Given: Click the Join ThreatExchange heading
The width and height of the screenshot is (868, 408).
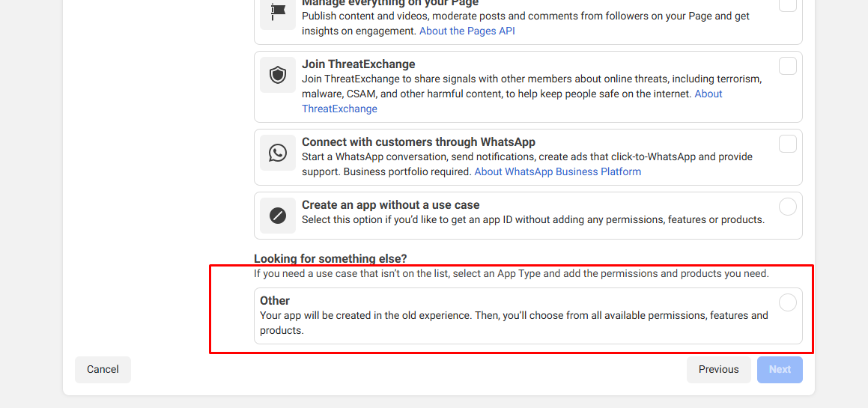Looking at the screenshot, I should point(358,64).
